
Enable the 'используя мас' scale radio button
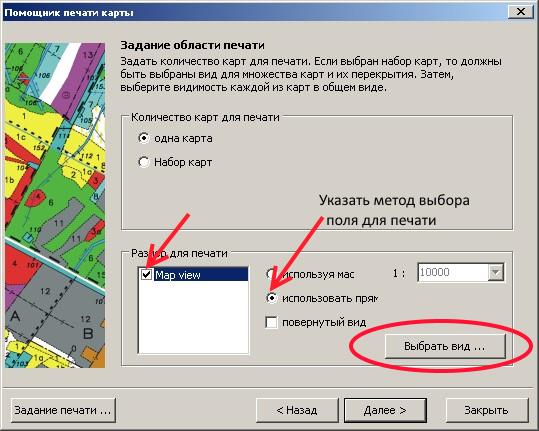(x=271, y=274)
